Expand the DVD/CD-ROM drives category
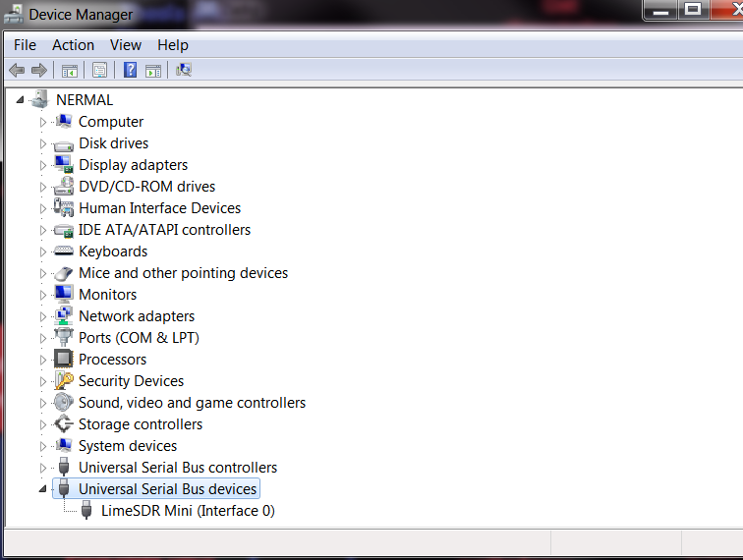Screen dimensions: 743x560 [x=42, y=187]
